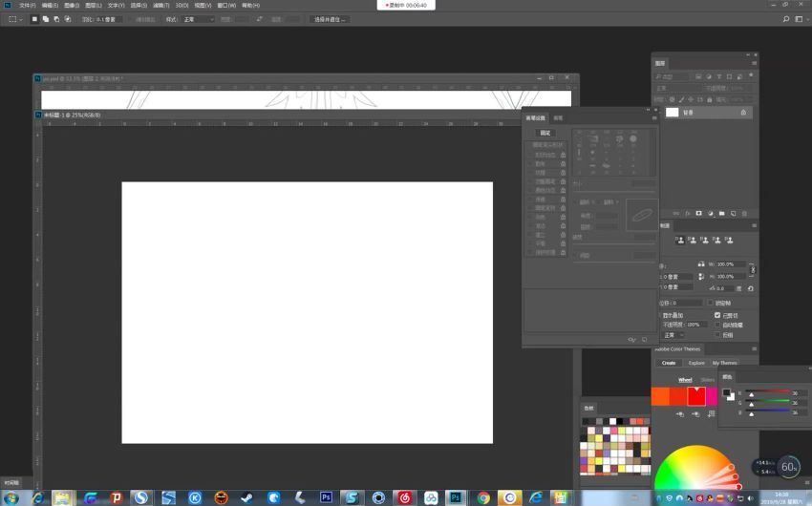Switch to the Explore tab in Adobe Color Themes
The image size is (812, 506).
pos(696,363)
